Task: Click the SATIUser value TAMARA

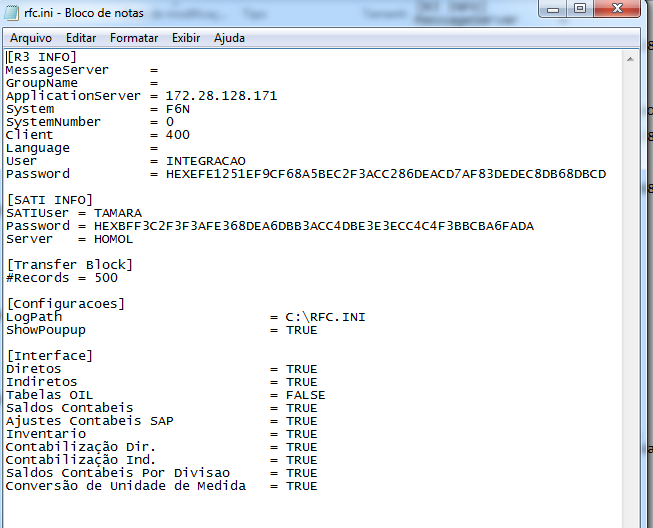Action: (x=118, y=213)
